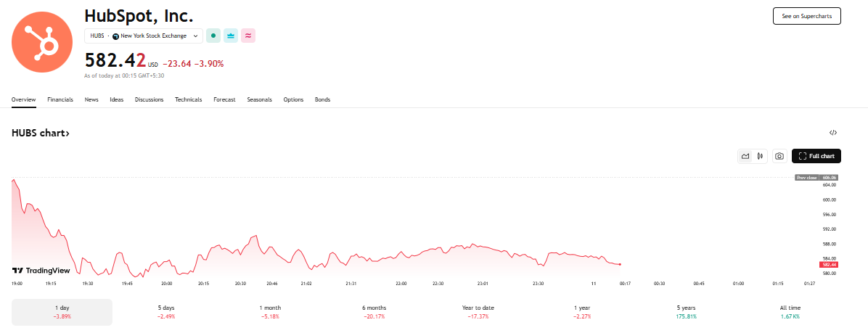
Task: Go to the News tab
Action: point(91,99)
